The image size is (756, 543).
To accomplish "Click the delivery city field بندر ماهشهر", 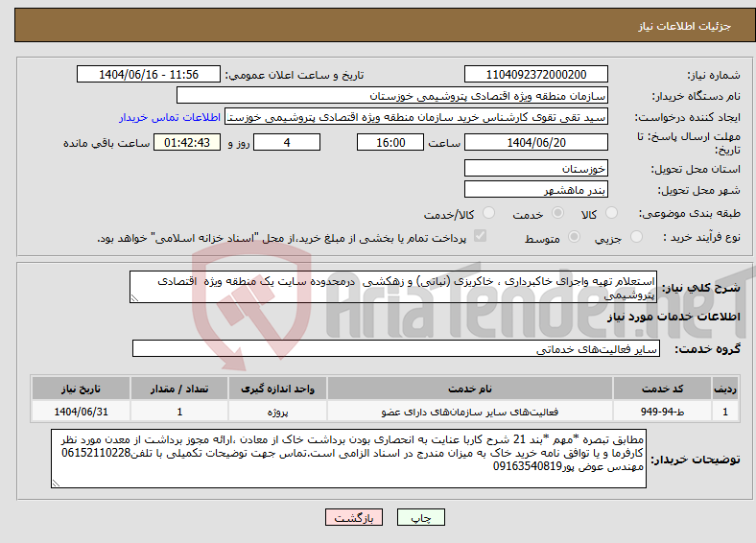I will pos(535,189).
